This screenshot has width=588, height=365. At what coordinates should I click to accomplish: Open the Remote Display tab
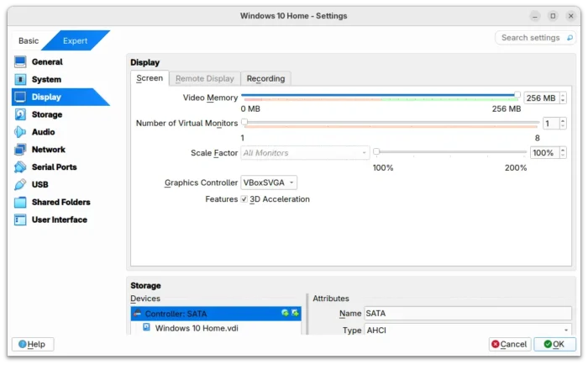(205, 78)
